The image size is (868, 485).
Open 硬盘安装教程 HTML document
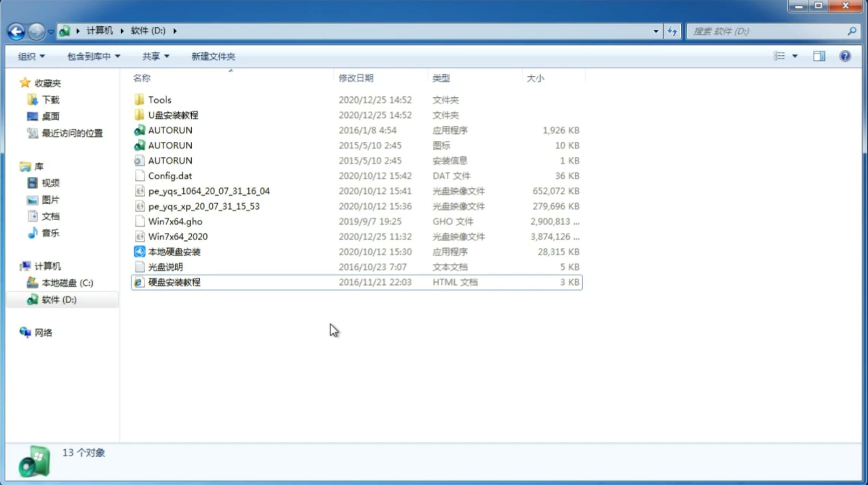174,282
